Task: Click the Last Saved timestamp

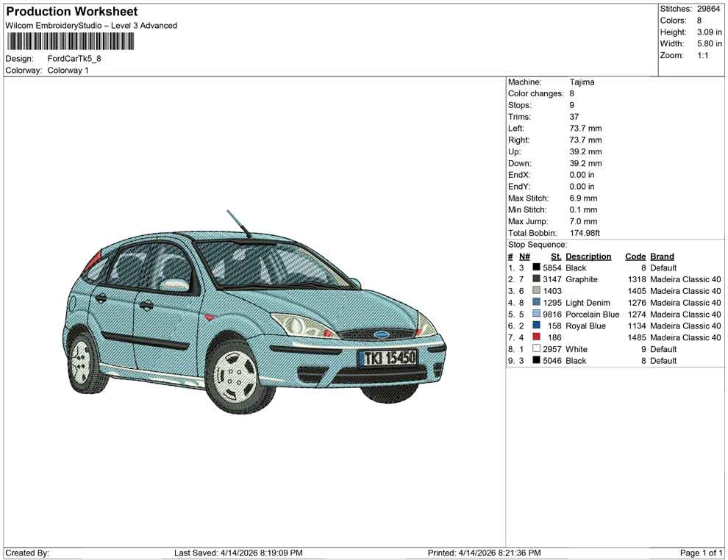Action: 238,553
